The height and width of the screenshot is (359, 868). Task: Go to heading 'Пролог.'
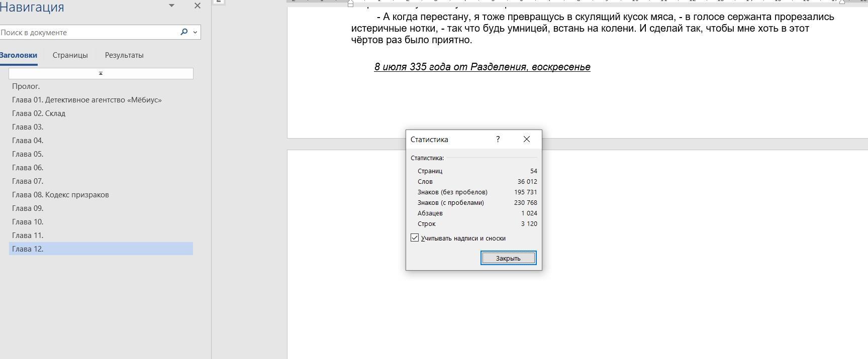[26, 86]
